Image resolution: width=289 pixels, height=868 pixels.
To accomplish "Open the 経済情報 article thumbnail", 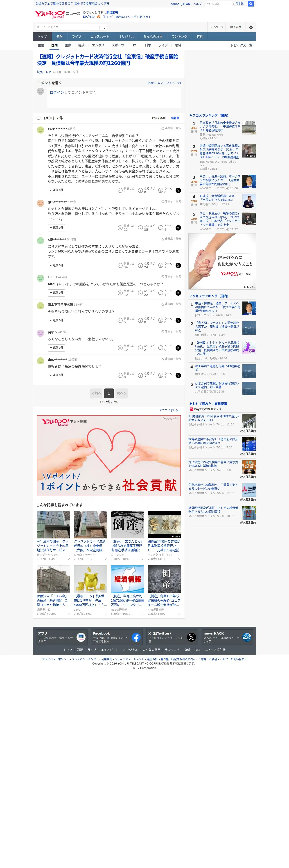I will [127, 579].
